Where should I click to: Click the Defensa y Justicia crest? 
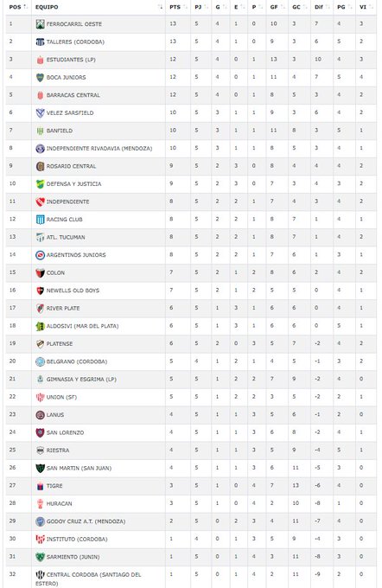point(40,184)
